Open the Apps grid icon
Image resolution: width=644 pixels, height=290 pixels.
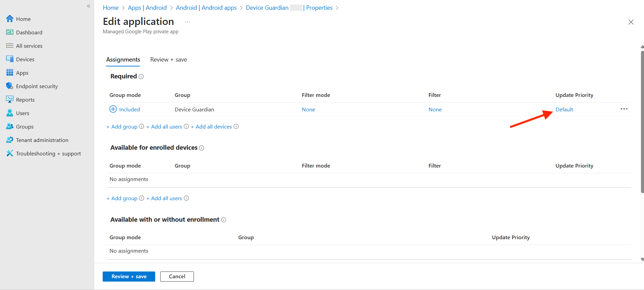(x=10, y=73)
